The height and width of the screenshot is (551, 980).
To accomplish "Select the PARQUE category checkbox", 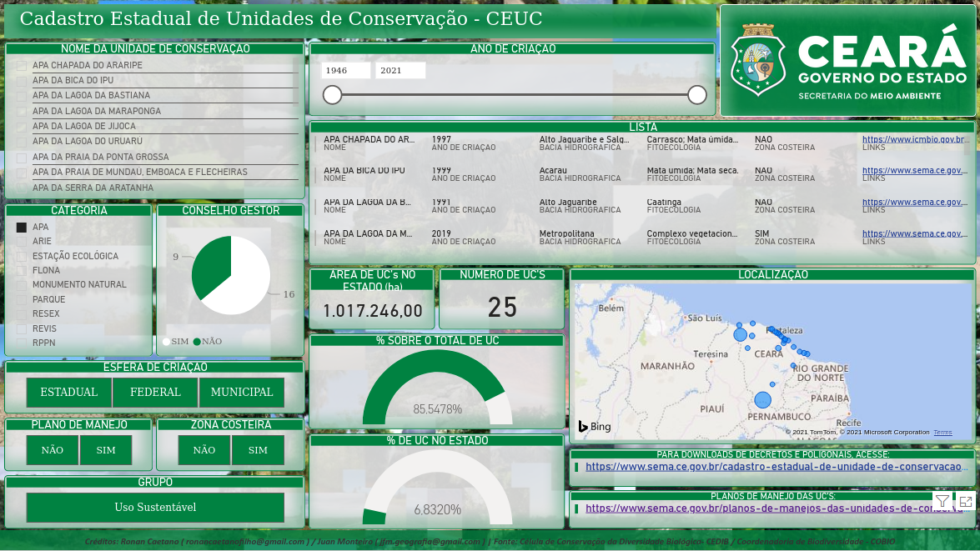I will [22, 300].
